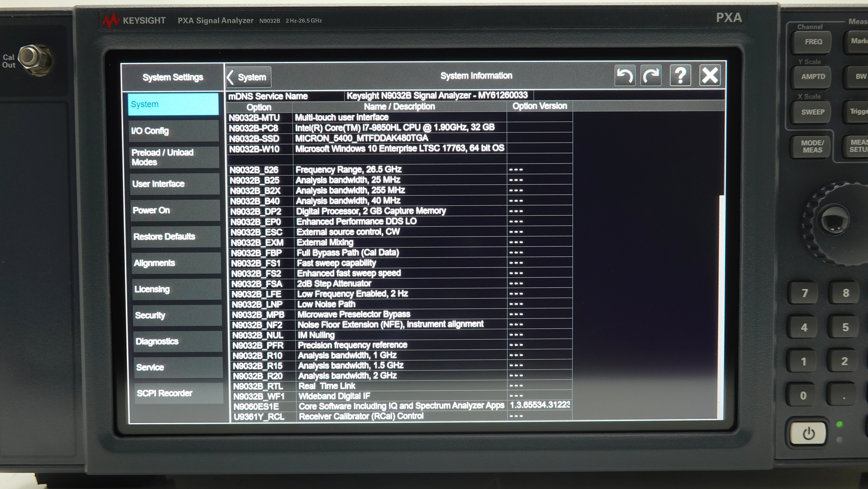
Task: Open the SCPI Recorder tab
Action: click(x=178, y=393)
